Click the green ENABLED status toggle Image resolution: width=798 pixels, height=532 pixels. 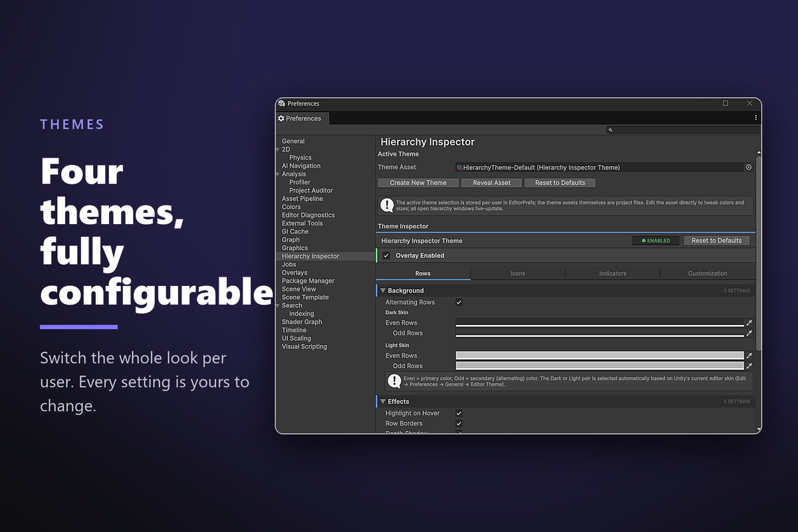pos(656,241)
